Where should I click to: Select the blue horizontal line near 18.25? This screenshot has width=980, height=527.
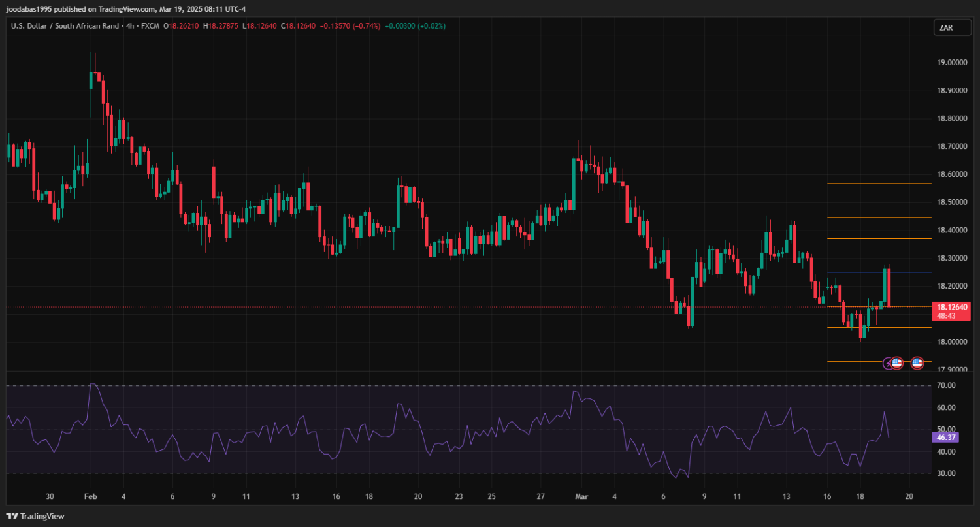(862, 272)
